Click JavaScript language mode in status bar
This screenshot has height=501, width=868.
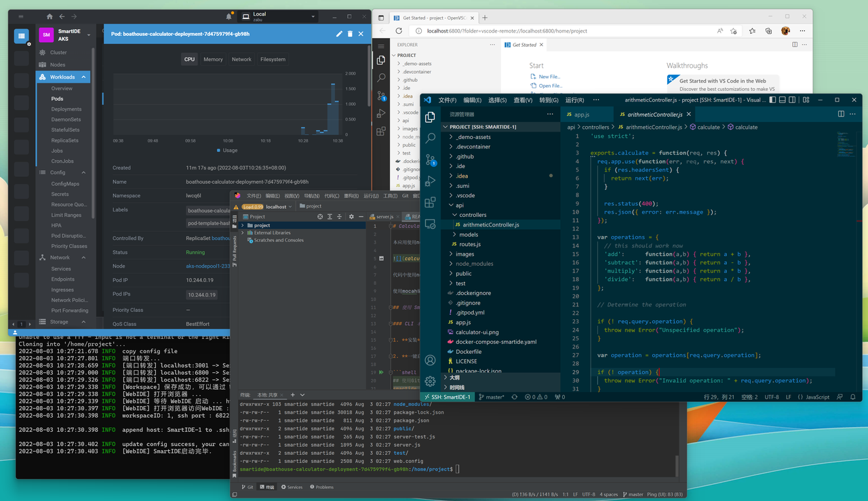818,397
